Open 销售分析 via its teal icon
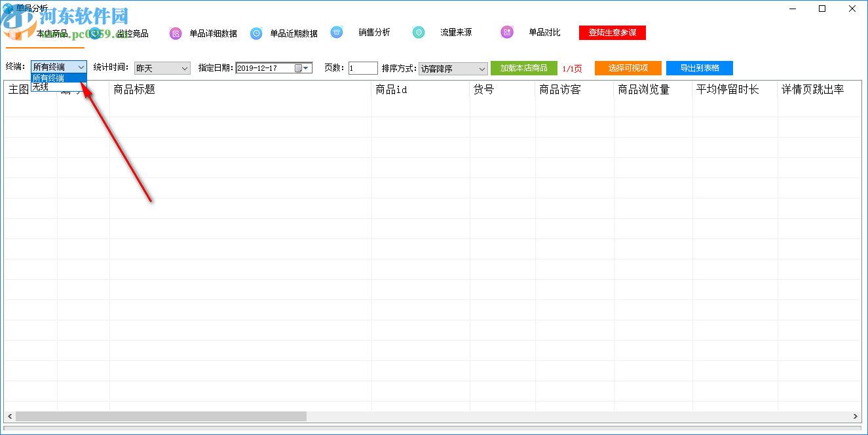The width and height of the screenshot is (868, 435). (337, 31)
